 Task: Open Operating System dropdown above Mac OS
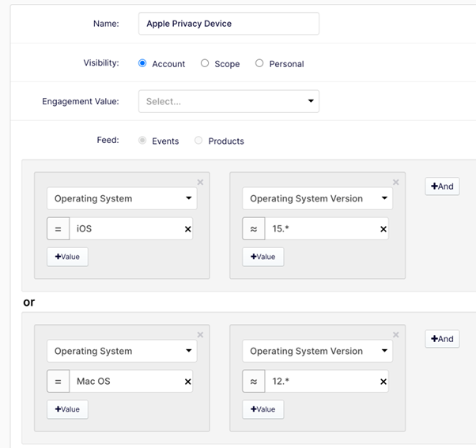pyautogui.click(x=122, y=351)
